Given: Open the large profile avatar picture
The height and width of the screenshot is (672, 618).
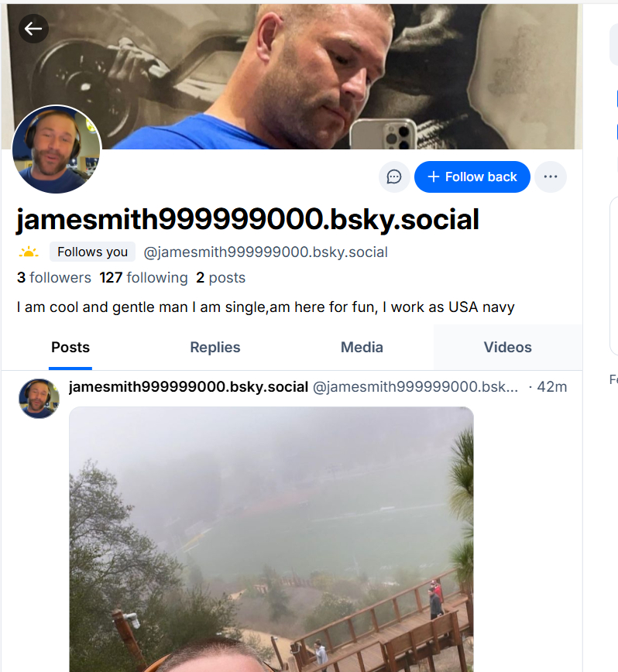Looking at the screenshot, I should 57,149.
